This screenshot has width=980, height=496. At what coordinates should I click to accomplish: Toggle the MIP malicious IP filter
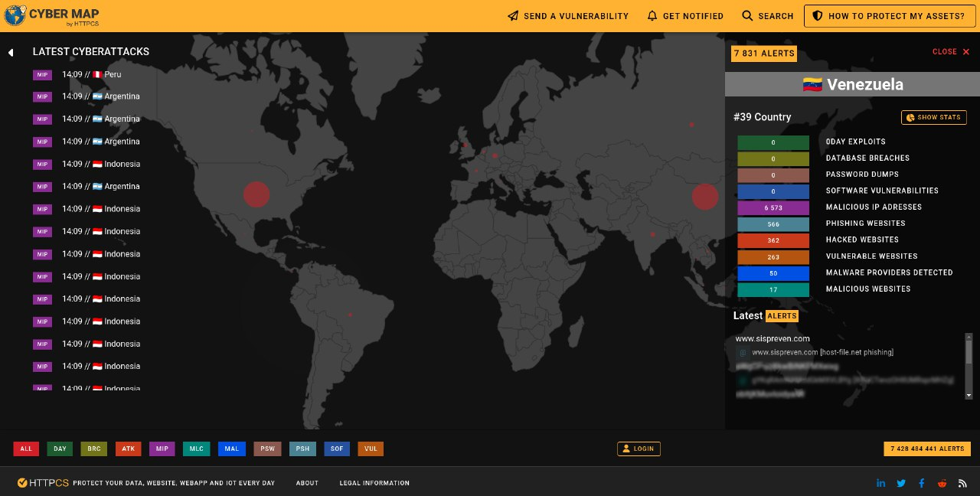162,449
